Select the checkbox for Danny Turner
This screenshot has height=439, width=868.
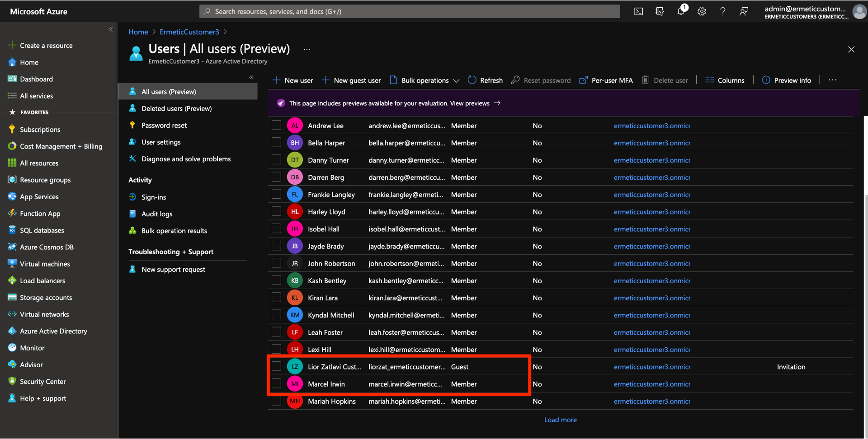276,159
